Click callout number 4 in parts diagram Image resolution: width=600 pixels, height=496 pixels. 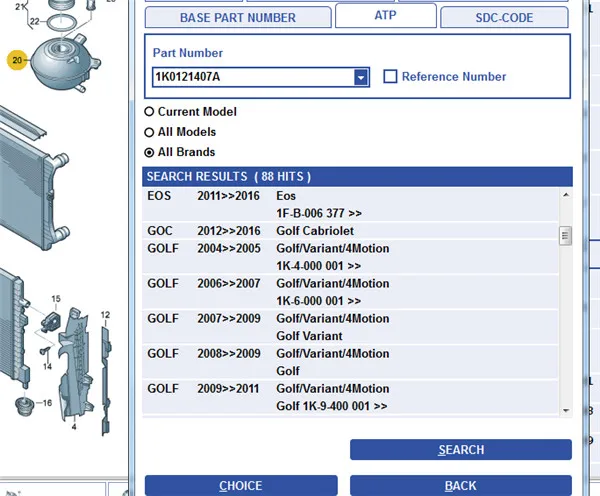click(x=74, y=426)
